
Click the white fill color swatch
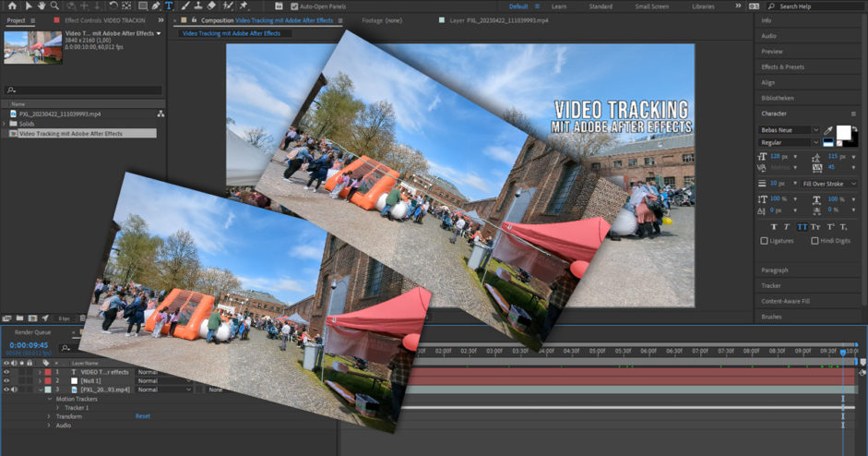click(x=843, y=132)
